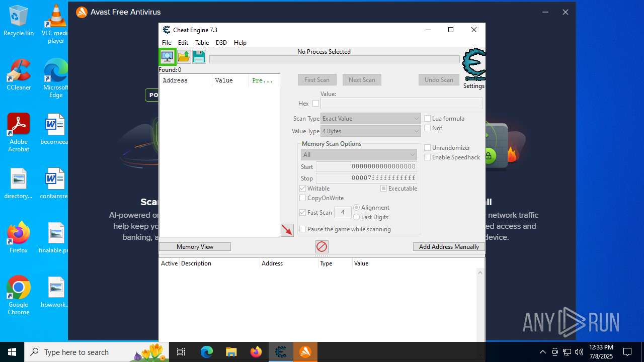This screenshot has width=644, height=362.
Task: Open Microsoft Edge desktop shortcut
Action: (x=56, y=78)
